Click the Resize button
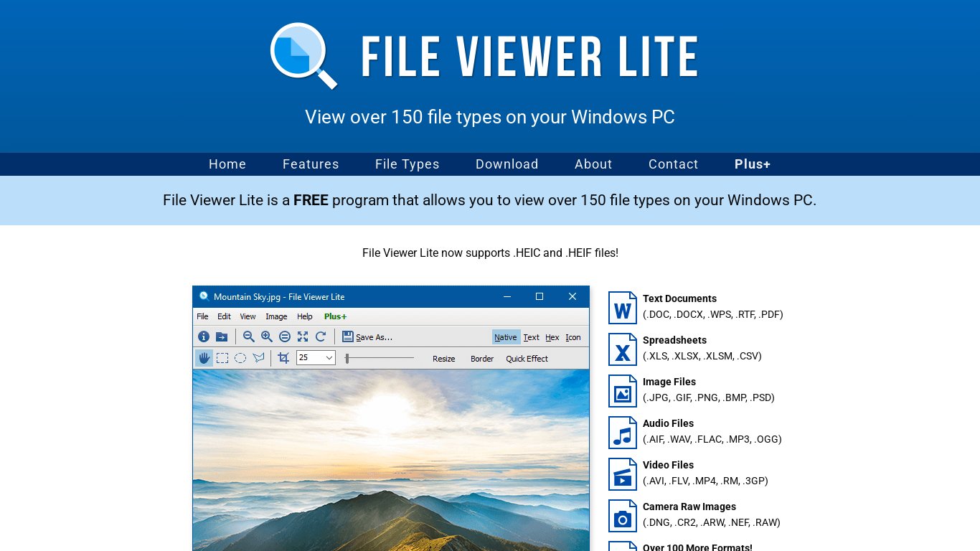The height and width of the screenshot is (551, 980). click(444, 359)
